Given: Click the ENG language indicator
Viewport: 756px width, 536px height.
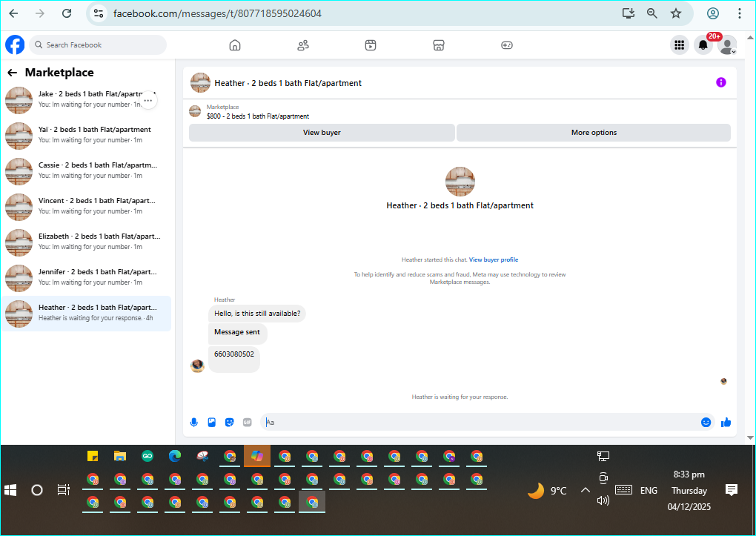Looking at the screenshot, I should [649, 491].
